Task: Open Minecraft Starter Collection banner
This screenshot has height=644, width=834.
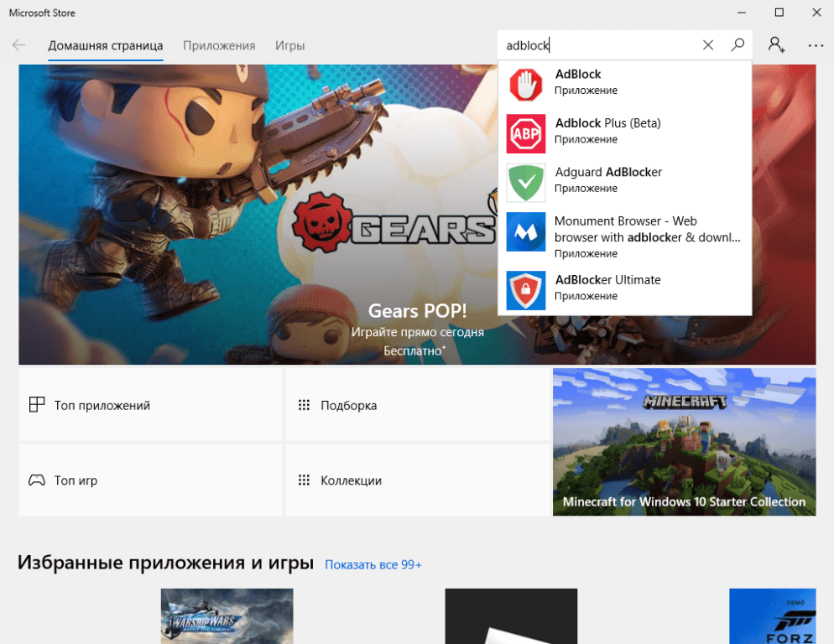Action: click(x=684, y=442)
